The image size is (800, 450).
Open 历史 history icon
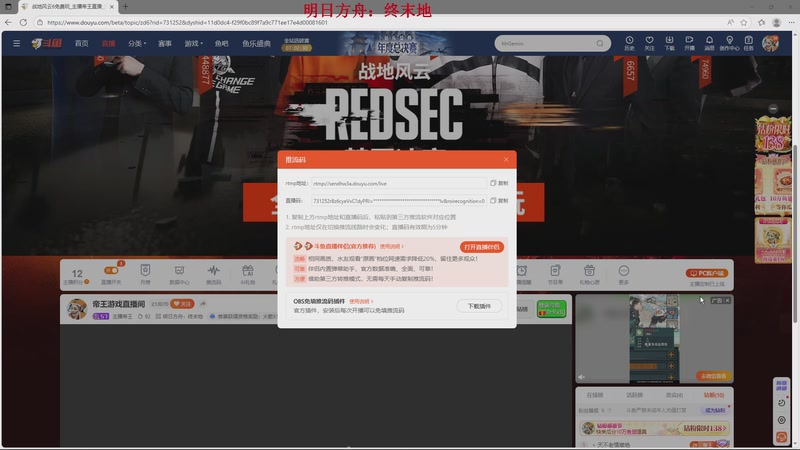tap(629, 43)
